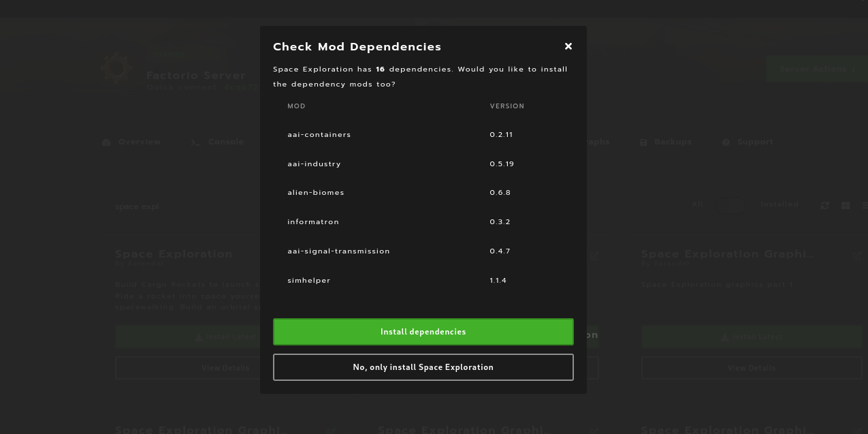The height and width of the screenshot is (434, 868).
Task: Select the aai-industry dependency name
Action: click(314, 164)
